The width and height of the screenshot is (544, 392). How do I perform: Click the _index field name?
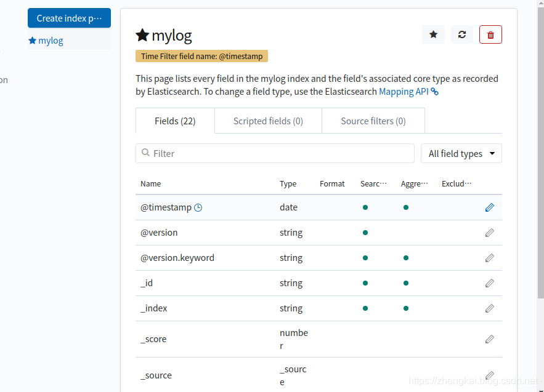tap(153, 308)
